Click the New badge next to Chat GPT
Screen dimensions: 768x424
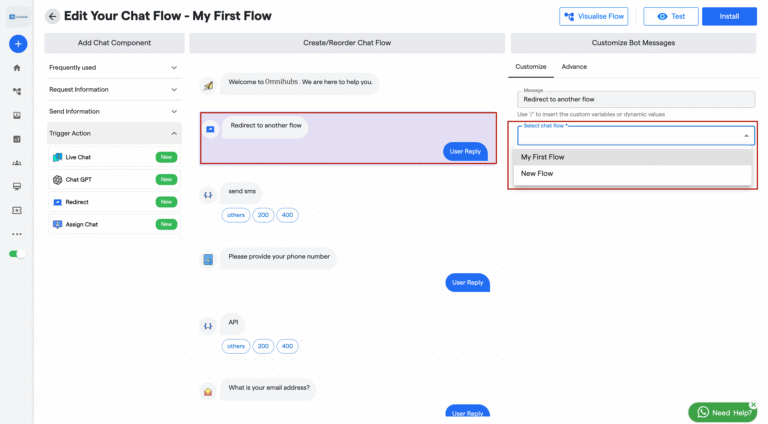166,180
